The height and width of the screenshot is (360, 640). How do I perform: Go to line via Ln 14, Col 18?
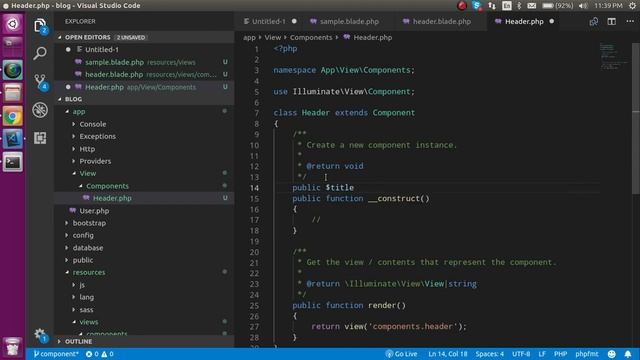click(x=447, y=354)
